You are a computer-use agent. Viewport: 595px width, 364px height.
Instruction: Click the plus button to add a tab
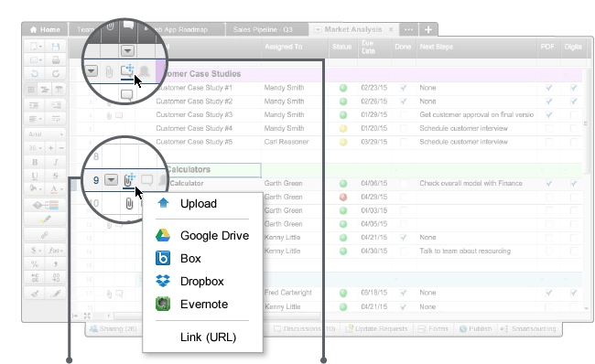coord(428,29)
